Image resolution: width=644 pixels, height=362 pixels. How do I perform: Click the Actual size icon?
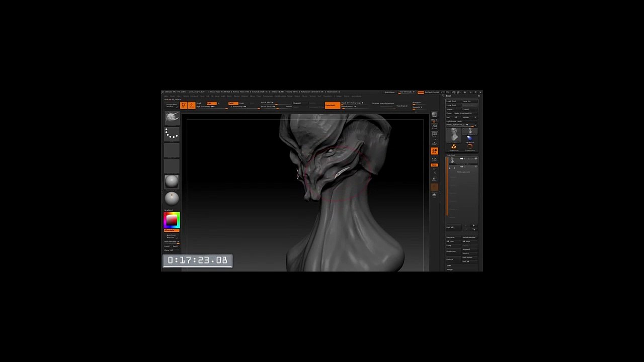pos(434,126)
